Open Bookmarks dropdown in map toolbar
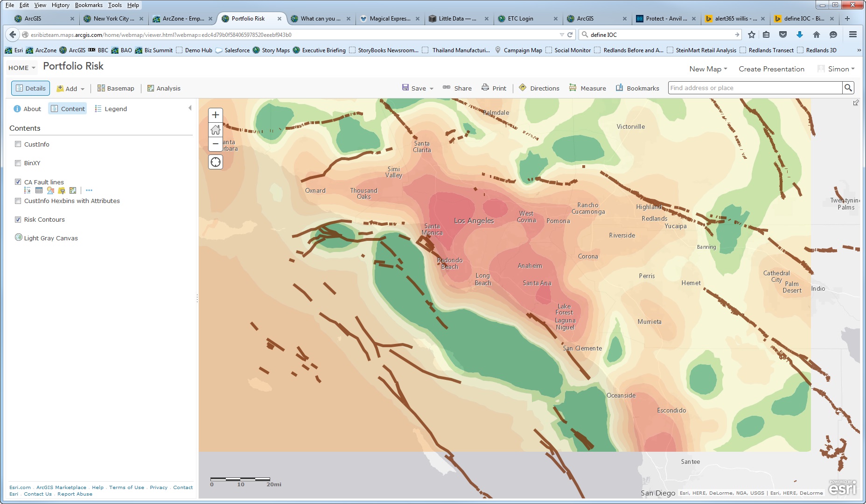 (637, 88)
